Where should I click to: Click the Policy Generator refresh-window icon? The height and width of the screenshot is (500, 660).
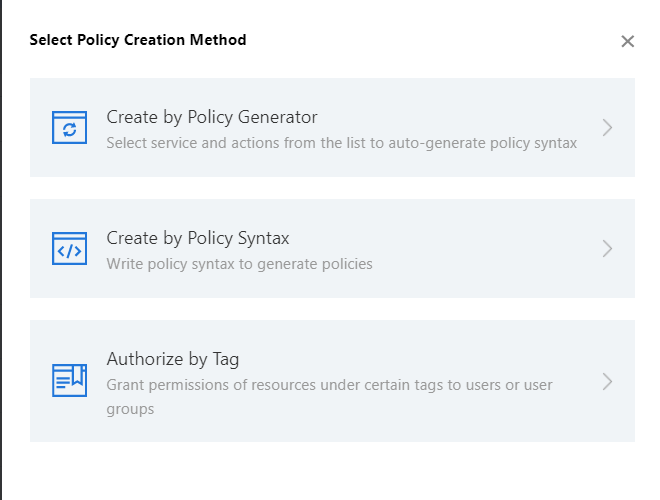(69, 128)
